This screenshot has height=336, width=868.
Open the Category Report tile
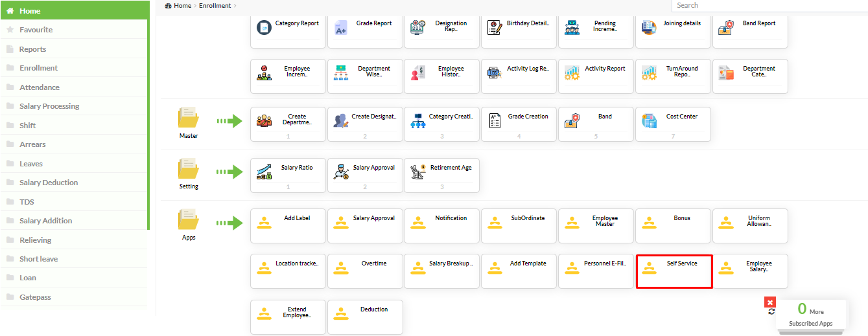tap(288, 30)
